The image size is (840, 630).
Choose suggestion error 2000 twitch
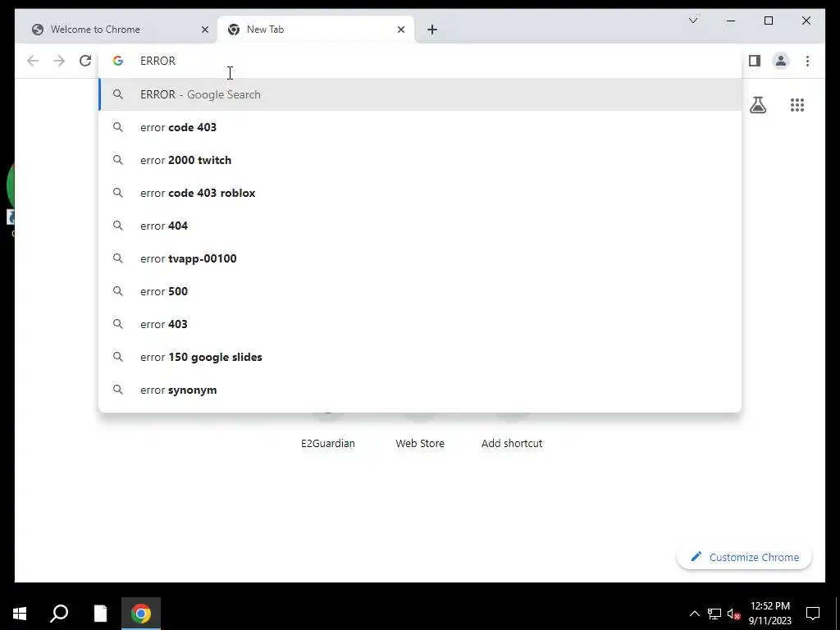coord(420,160)
